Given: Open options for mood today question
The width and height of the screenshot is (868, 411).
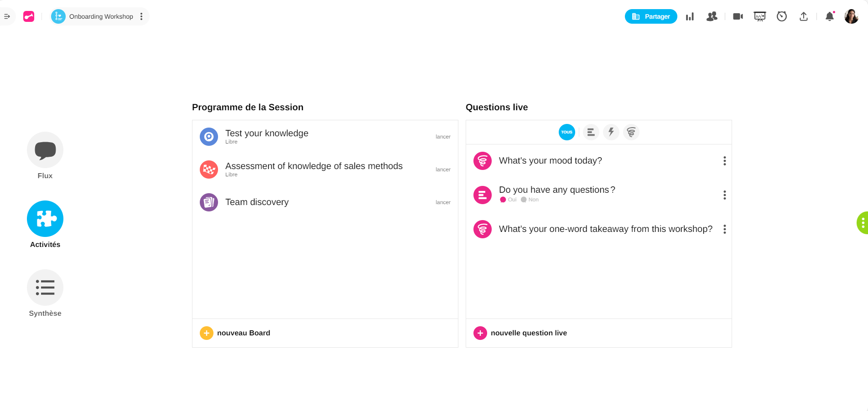Looking at the screenshot, I should [x=724, y=161].
